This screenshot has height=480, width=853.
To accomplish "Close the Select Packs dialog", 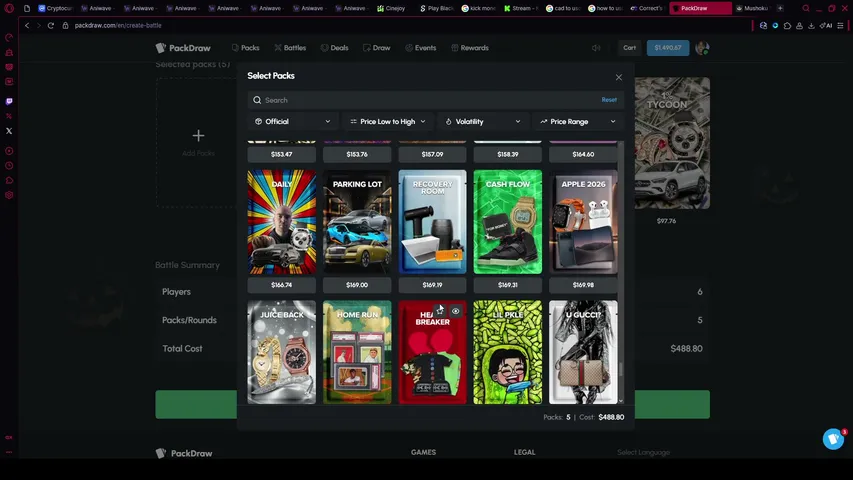I will (x=619, y=77).
